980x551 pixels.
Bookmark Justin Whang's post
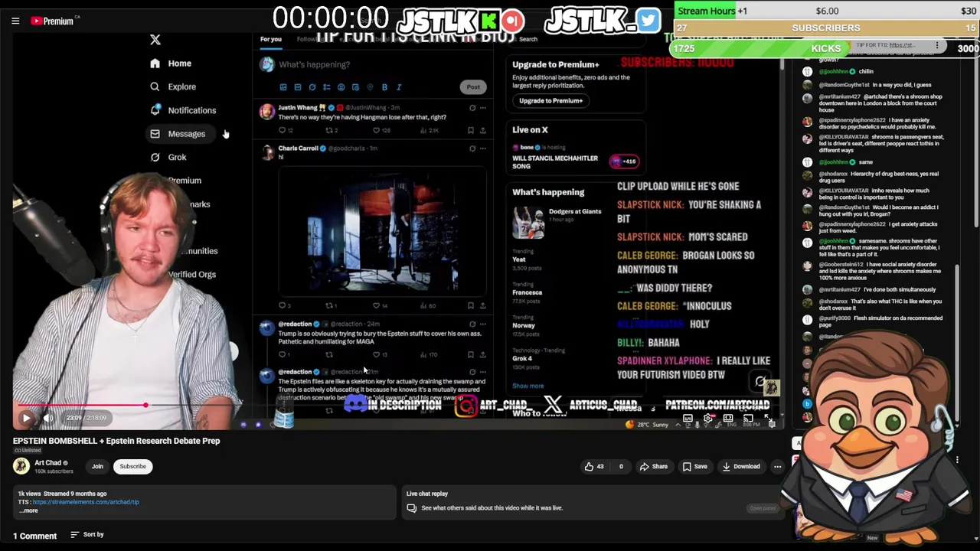[471, 131]
